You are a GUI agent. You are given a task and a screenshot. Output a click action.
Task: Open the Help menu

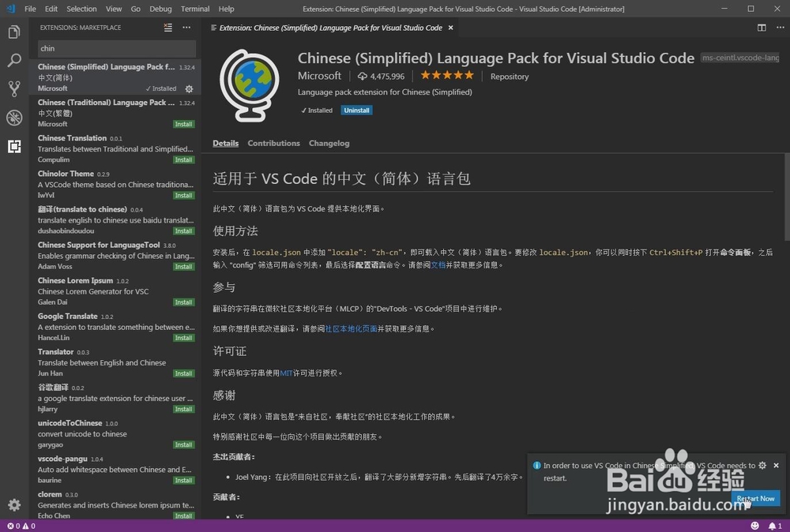pos(226,9)
